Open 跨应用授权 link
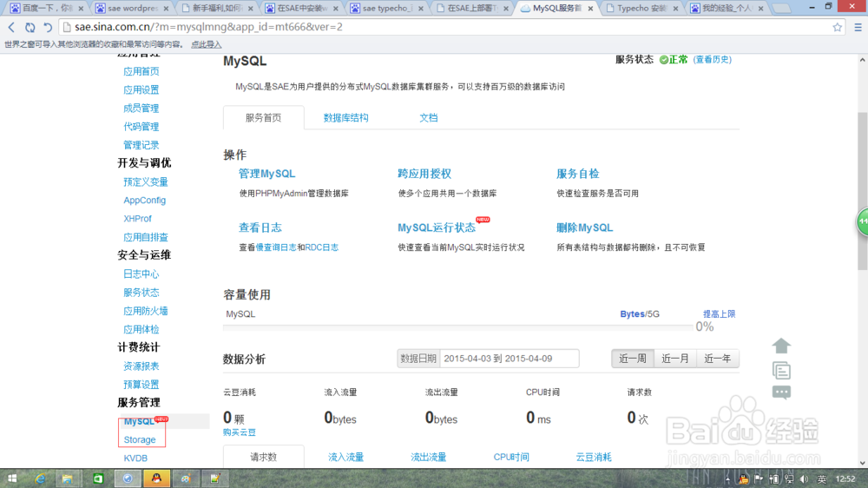Image resolution: width=868 pixels, height=488 pixels. (x=424, y=174)
